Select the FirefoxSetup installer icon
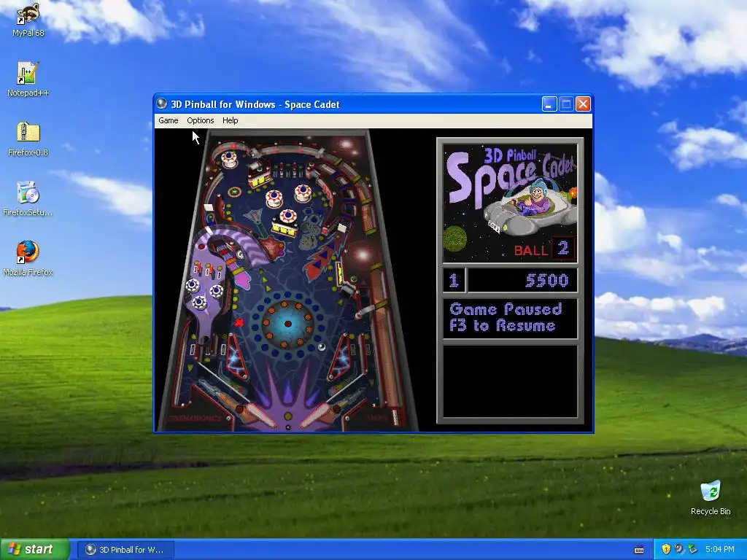Image resolution: width=747 pixels, height=560 pixels. tap(28, 199)
